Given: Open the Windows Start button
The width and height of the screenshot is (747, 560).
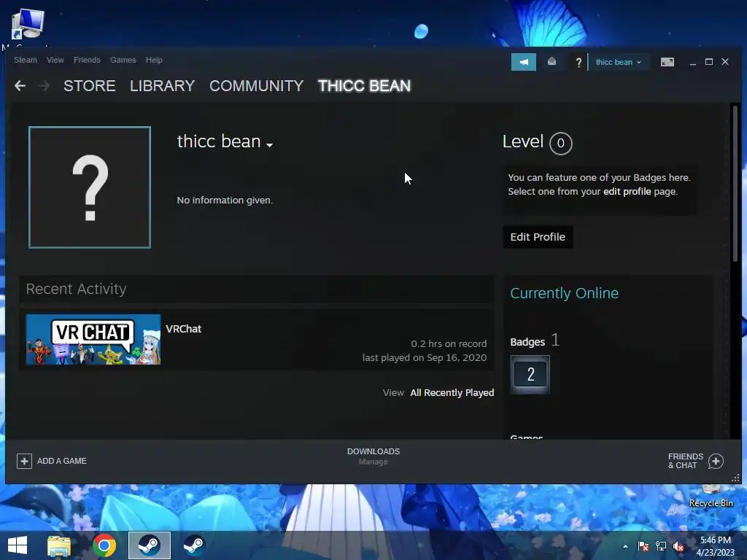Looking at the screenshot, I should [18, 545].
